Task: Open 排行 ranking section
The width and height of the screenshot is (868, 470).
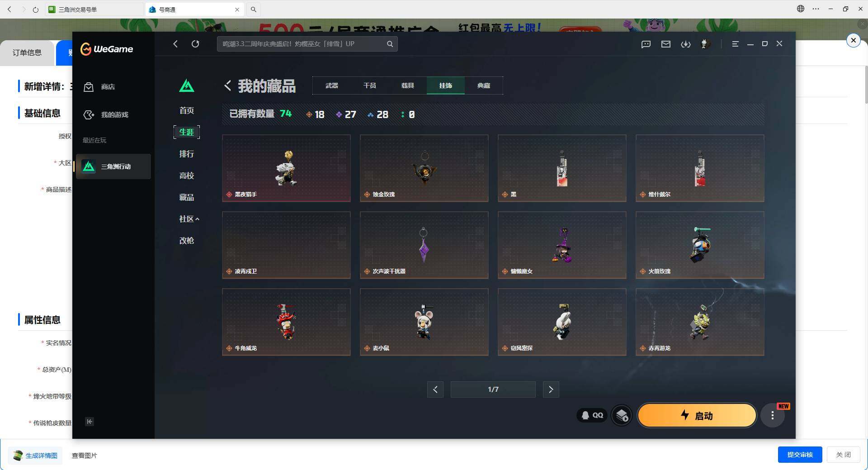Action: coord(187,154)
